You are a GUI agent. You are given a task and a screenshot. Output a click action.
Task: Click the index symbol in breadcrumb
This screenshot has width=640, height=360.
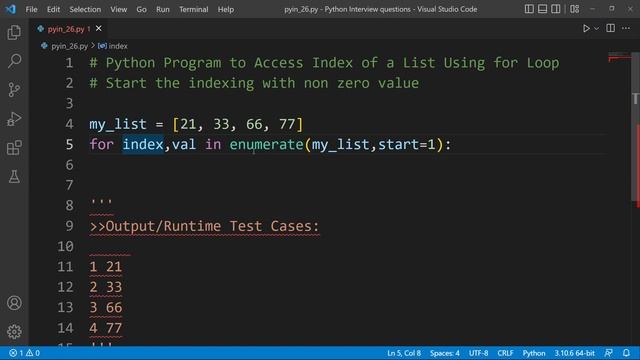118,46
